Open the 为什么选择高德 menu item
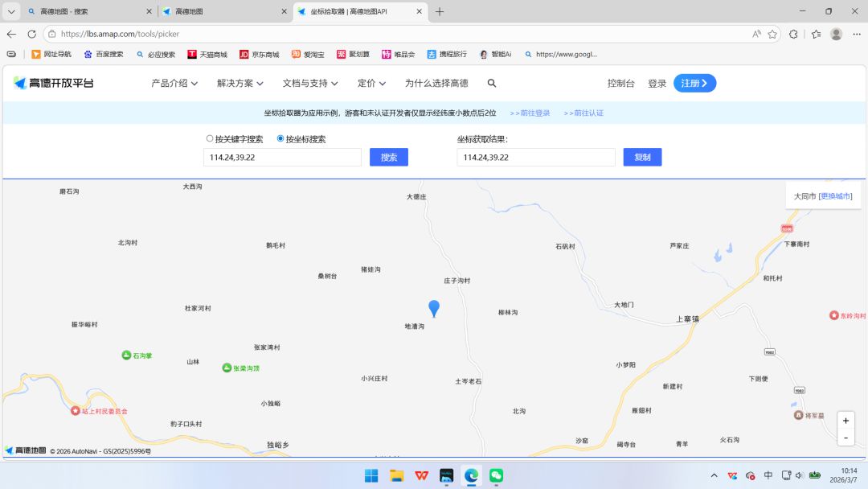Screen dimensions: 868x489 (x=436, y=83)
